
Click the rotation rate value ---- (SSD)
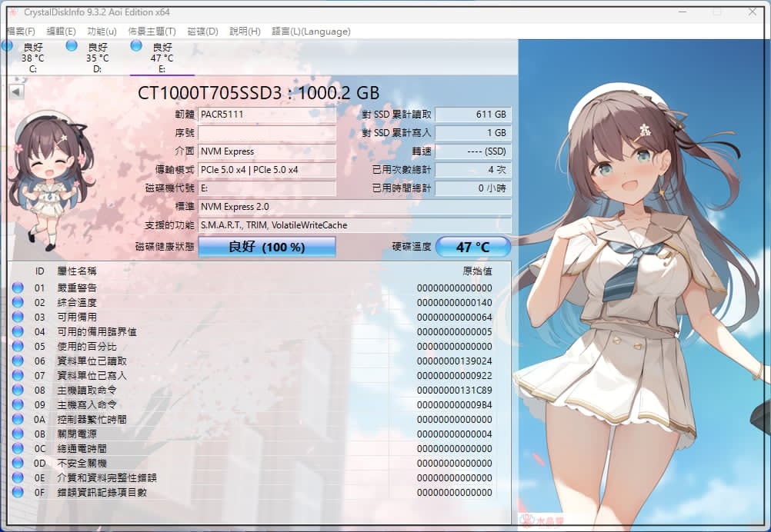[473, 151]
